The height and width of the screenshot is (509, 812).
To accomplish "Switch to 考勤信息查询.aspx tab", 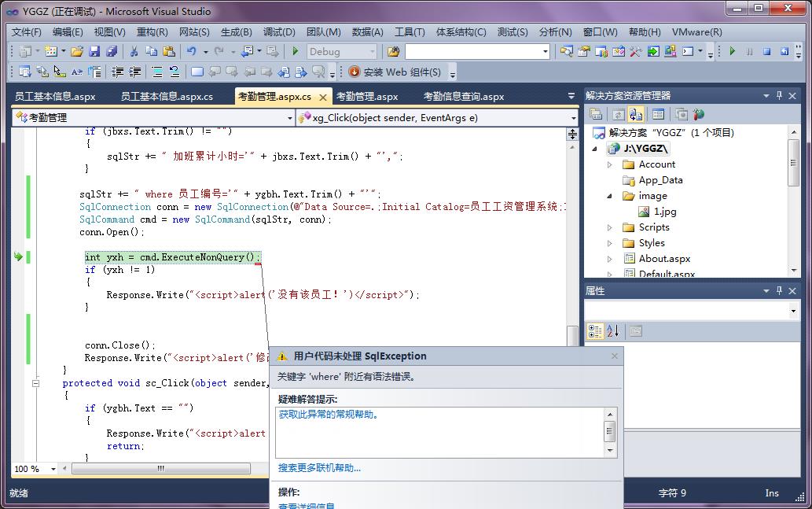I will 464,97.
